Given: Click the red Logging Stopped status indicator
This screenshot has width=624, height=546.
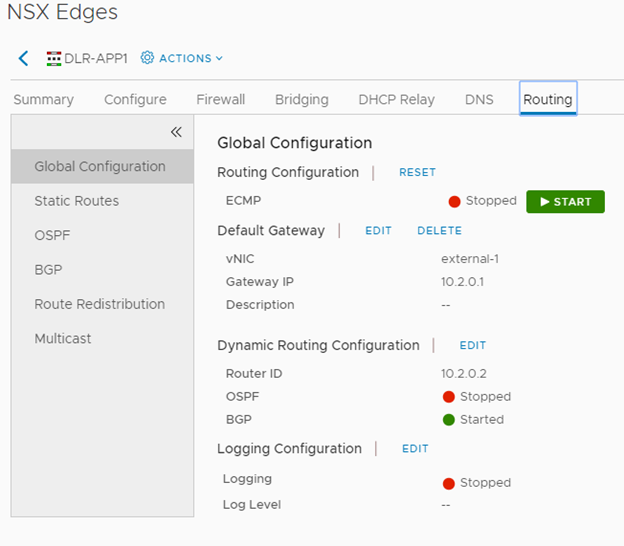Looking at the screenshot, I should pos(448,483).
